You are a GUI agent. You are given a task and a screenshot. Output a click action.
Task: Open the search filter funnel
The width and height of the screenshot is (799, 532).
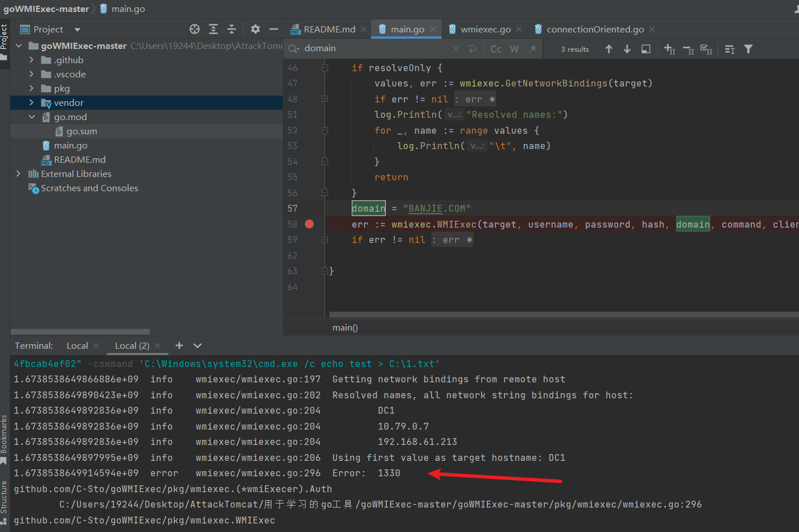click(x=748, y=49)
